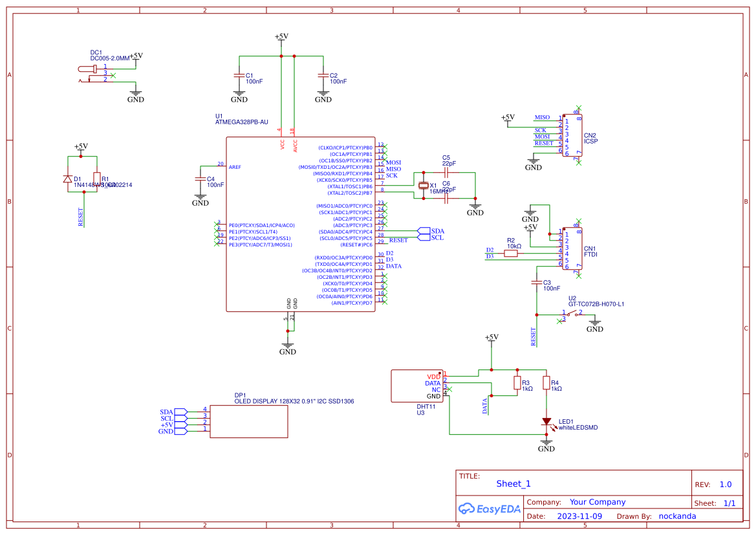This screenshot has height=535, width=756.
Task: Select the CN1 FTDI connector body
Action: coord(572,249)
